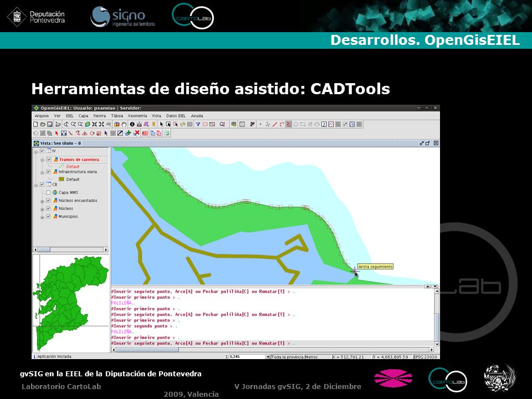This screenshot has height=399, width=532.
Task: Open the scale dropdown in the status bar
Action: click(x=268, y=357)
